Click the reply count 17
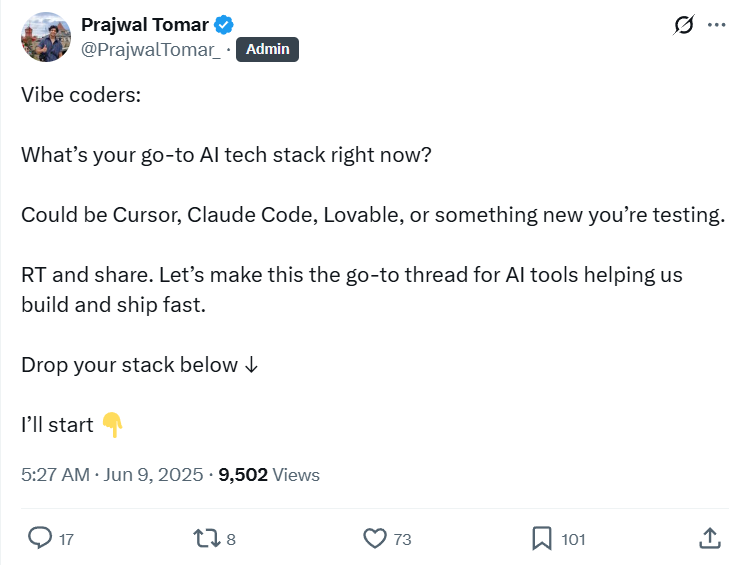Screen dimensions: 743x565 coord(66,539)
